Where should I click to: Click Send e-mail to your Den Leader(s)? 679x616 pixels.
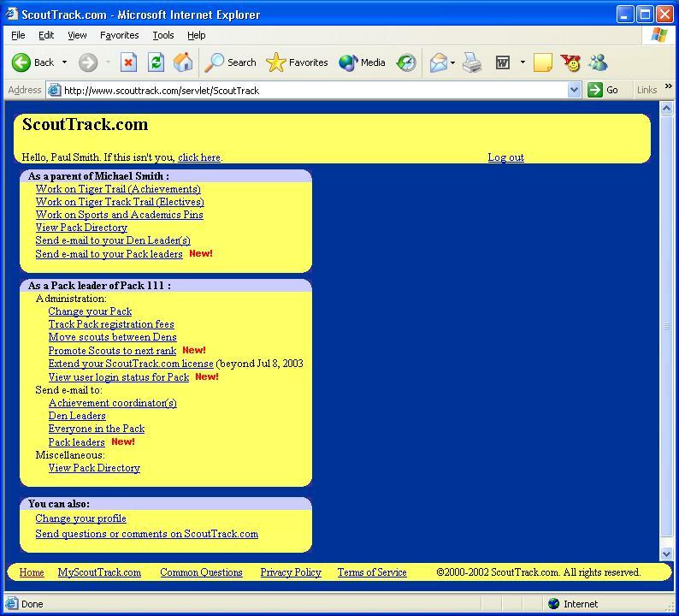(x=113, y=240)
